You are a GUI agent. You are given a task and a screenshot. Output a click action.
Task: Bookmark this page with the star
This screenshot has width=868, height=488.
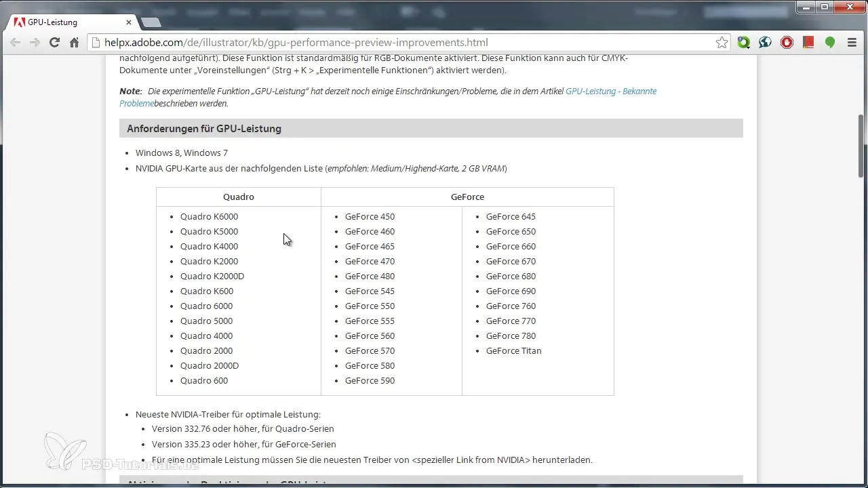click(x=722, y=43)
